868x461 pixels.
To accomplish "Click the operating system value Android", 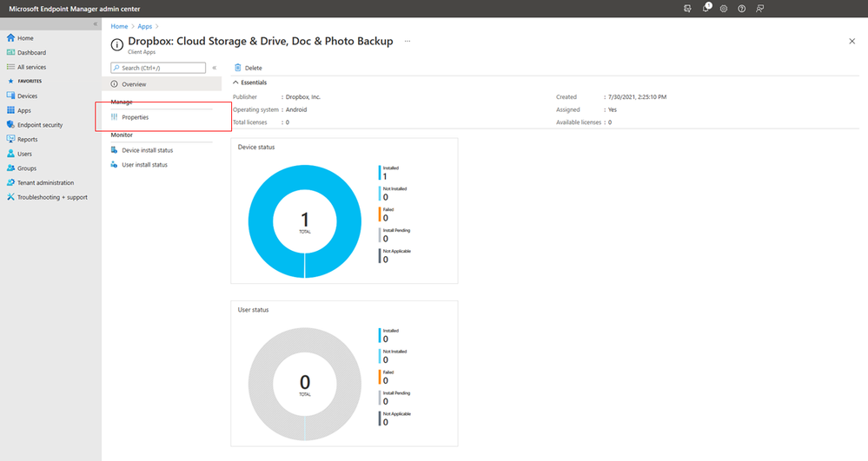I will click(296, 109).
